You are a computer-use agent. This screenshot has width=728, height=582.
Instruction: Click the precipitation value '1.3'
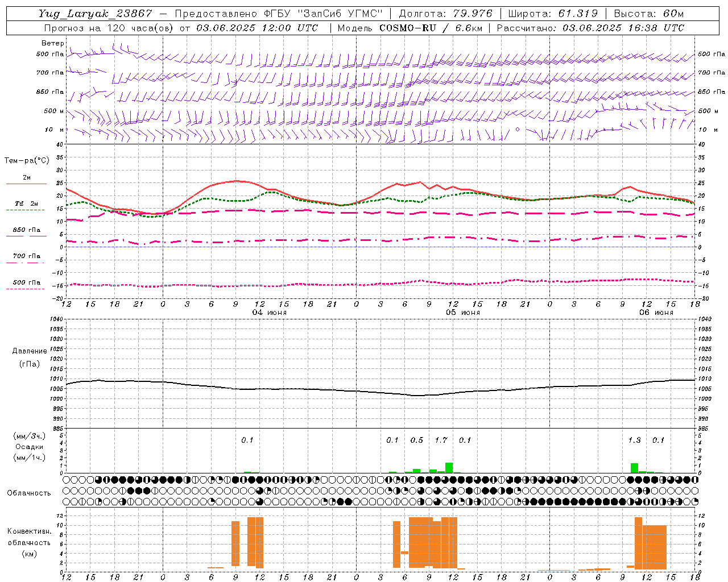click(x=634, y=440)
